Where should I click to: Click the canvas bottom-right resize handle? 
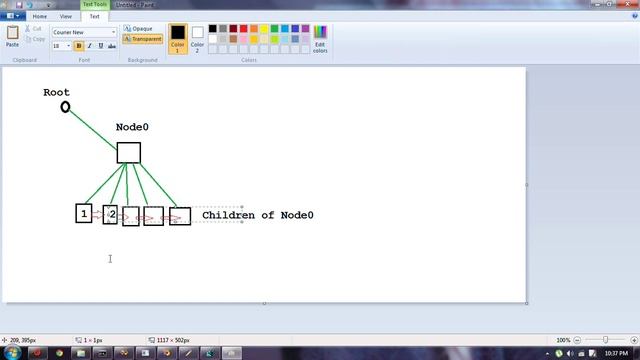click(x=527, y=303)
